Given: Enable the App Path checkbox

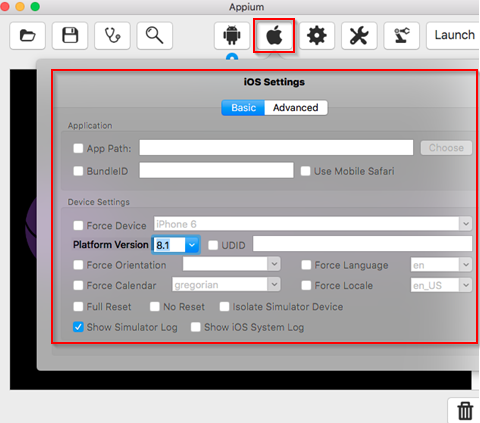Looking at the screenshot, I should 78,148.
